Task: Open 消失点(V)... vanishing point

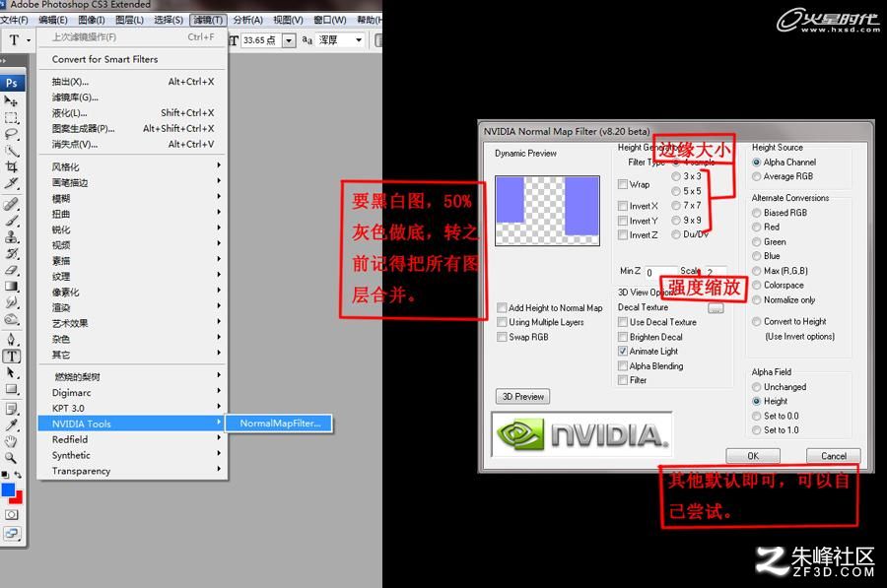Action: click(132, 144)
